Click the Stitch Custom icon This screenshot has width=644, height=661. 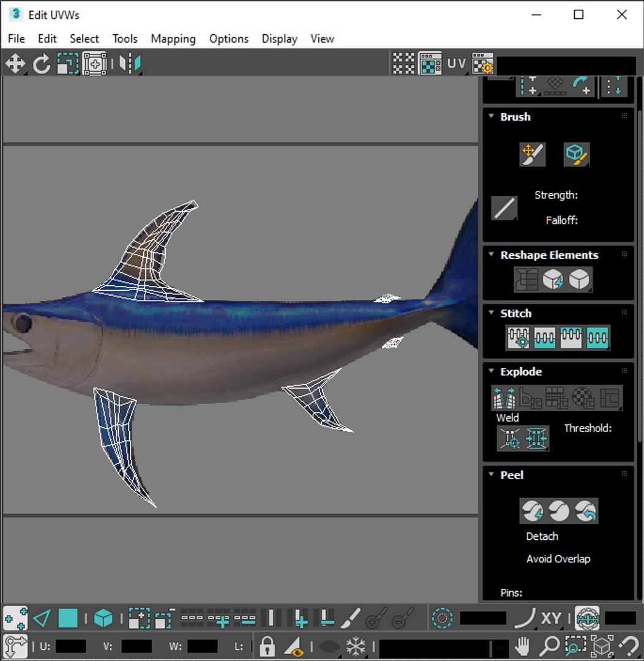[597, 337]
